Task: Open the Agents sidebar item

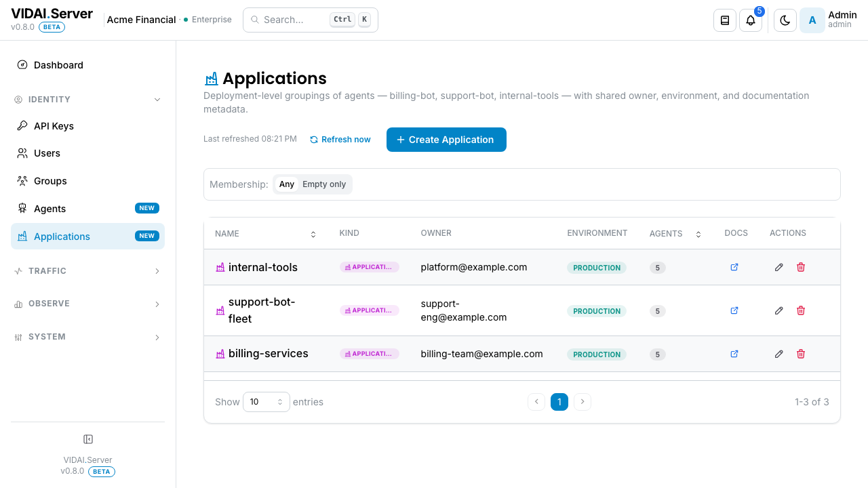Action: click(x=88, y=209)
